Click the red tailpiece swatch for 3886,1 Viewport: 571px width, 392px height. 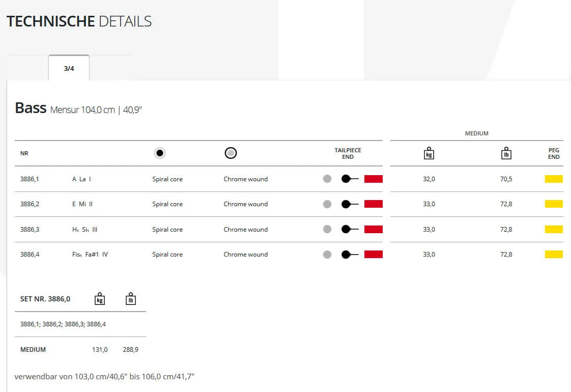coord(374,179)
